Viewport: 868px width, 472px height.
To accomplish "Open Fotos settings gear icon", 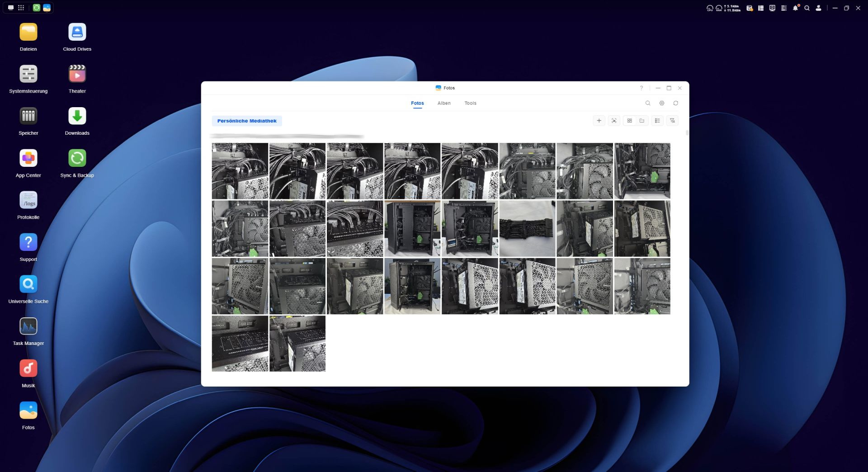I will (661, 104).
